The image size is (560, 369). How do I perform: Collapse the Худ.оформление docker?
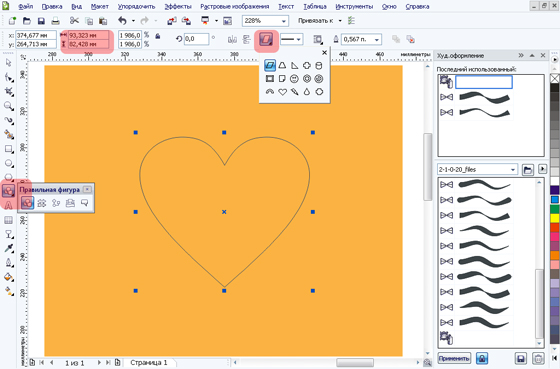[532, 55]
